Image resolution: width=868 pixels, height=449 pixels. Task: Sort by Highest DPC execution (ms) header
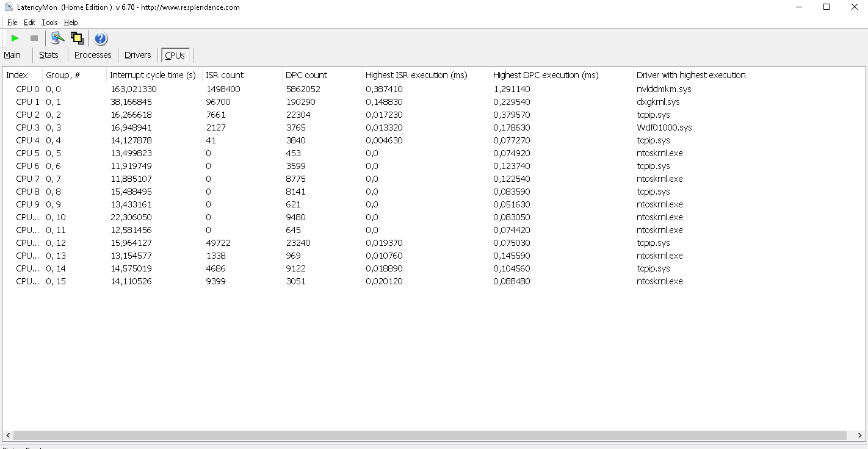(562, 75)
